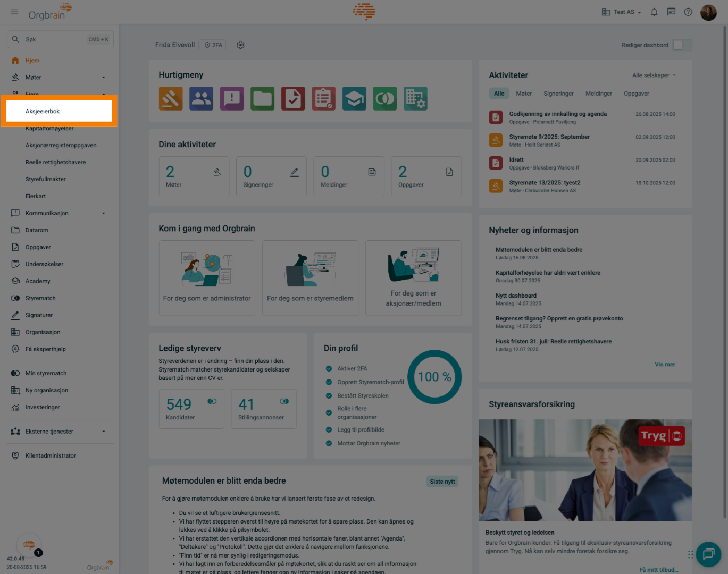This screenshot has width=728, height=574.
Task: Open the purple message shortcut in Hurtigmeny
Action: point(232,98)
